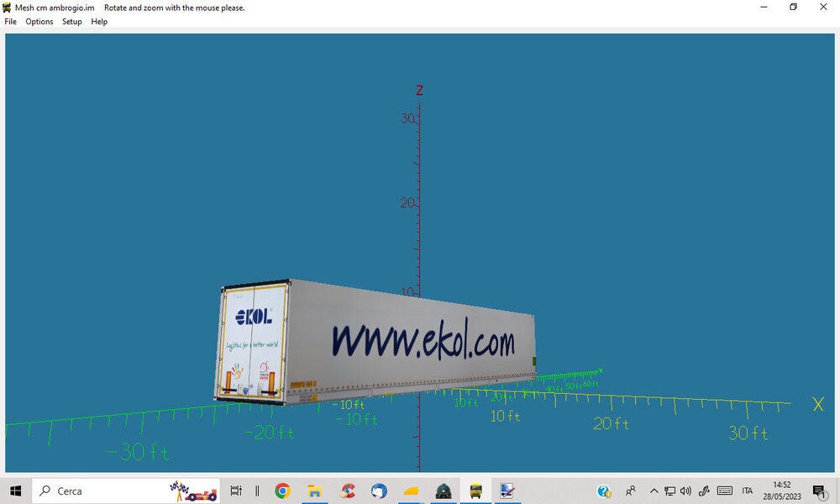Open Task View from the taskbar

(236, 491)
